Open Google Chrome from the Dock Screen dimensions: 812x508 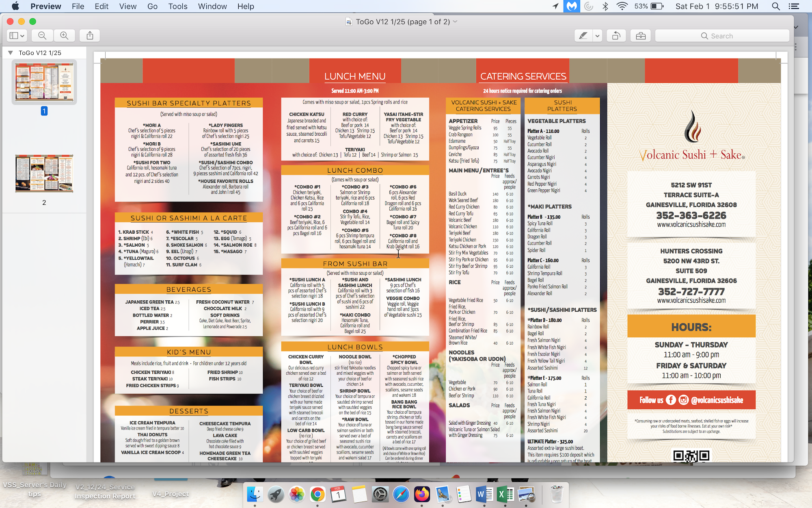tap(317, 494)
